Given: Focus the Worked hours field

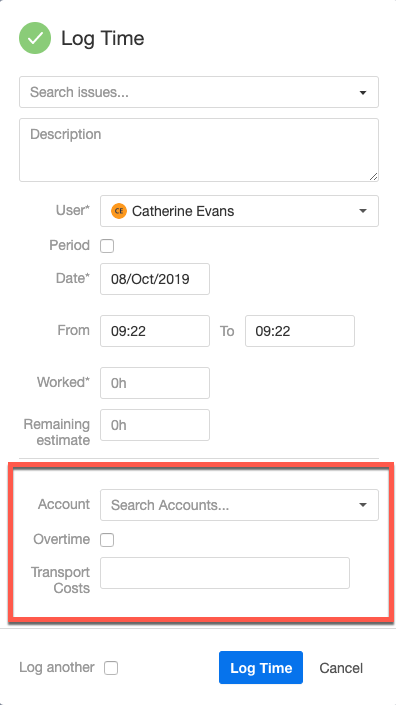Looking at the screenshot, I should (x=155, y=383).
